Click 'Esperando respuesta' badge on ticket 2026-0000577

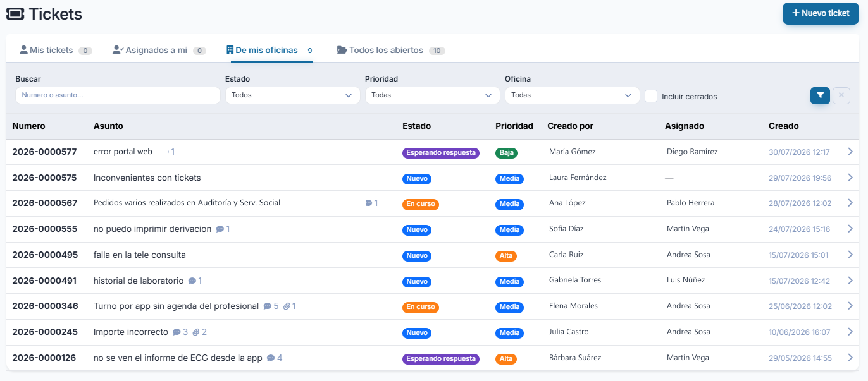pos(441,152)
